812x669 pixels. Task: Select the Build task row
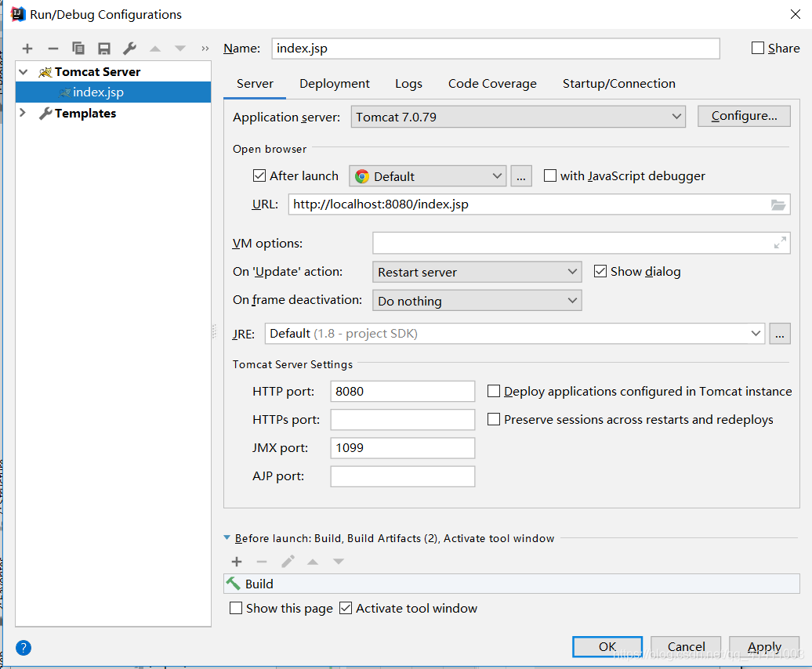click(512, 584)
